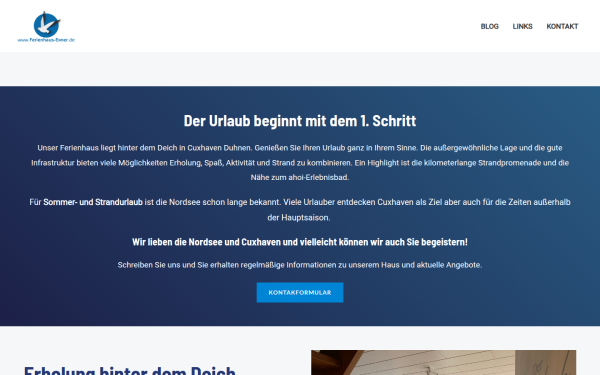Click heading 'Der Urlaub beginnt mit dem 1. Schritt'
Viewport: 600px width, 375px height.
click(x=300, y=121)
